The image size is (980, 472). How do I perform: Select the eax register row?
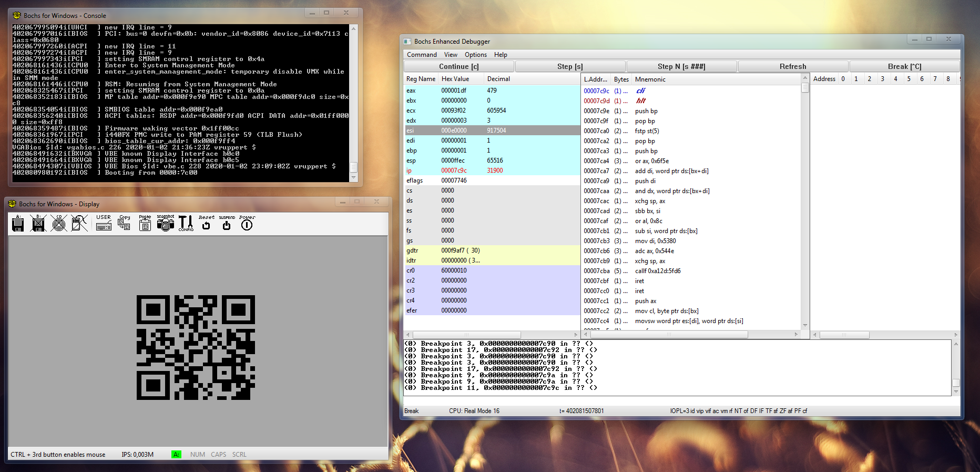coord(492,91)
